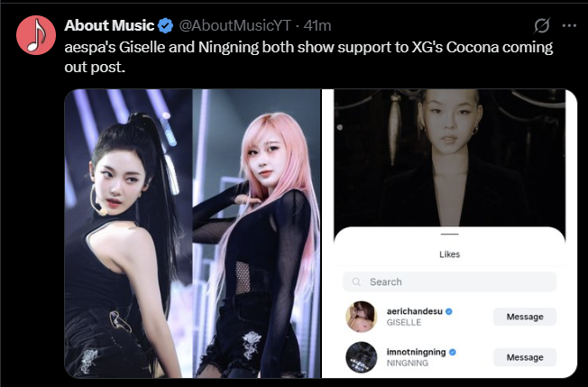Open the pink-haired performer photo
The image size is (588, 387).
tap(256, 234)
